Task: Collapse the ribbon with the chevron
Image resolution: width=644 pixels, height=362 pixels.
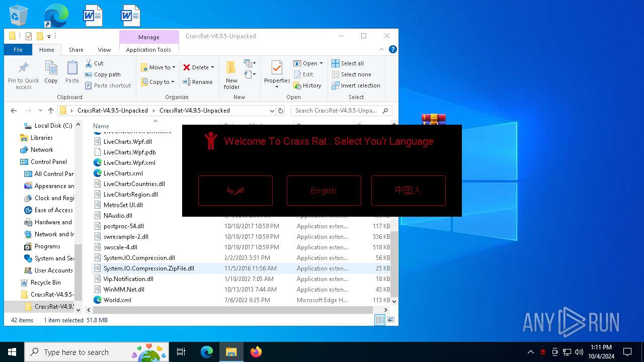Action: tap(382, 49)
